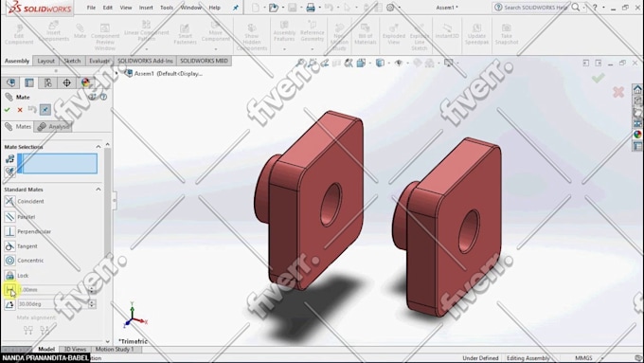Open the ConfigurationManager tab icon
This screenshot has height=363, width=644.
tap(47, 82)
